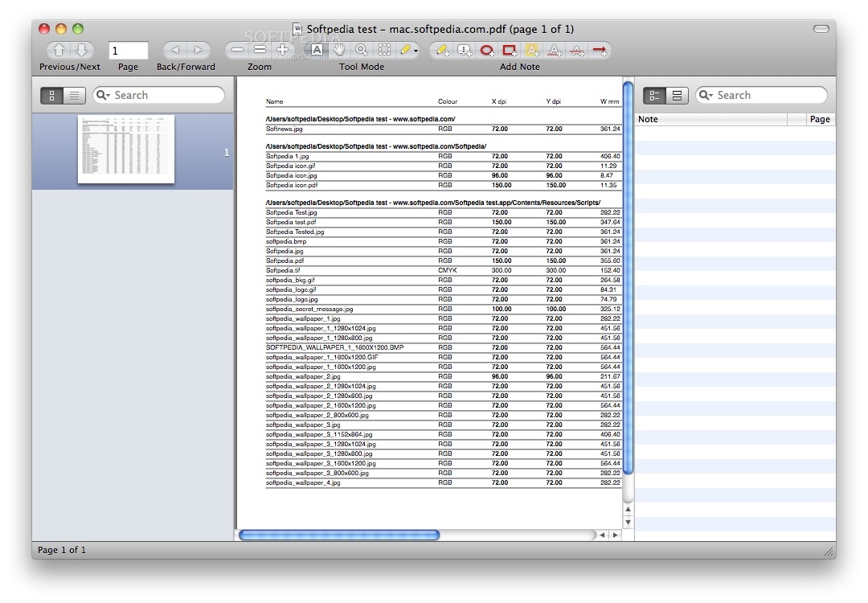Click 'Softpedia 1.jpg' in the PDF table
This screenshot has height=603, width=868.
pyautogui.click(x=287, y=156)
